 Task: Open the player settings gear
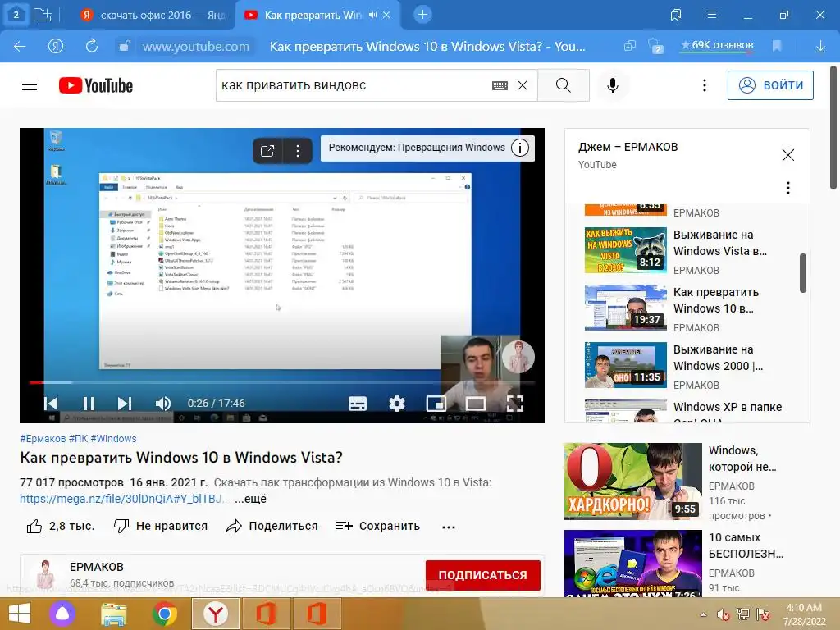(397, 404)
